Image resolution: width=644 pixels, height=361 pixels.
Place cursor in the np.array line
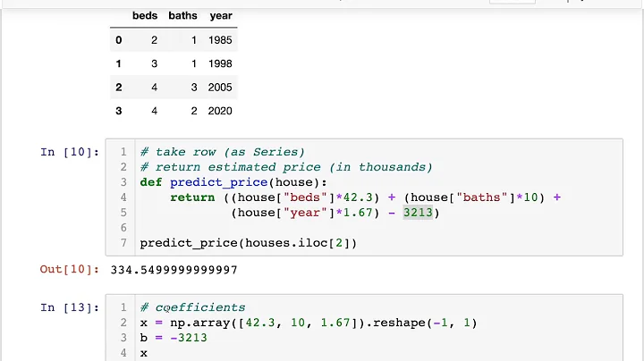[309, 323]
